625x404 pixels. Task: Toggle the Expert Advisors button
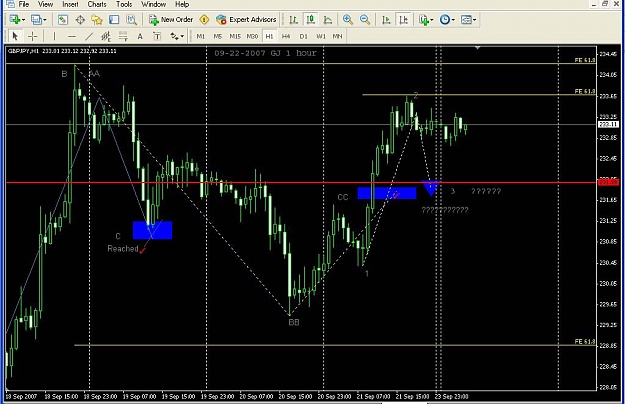(246, 20)
